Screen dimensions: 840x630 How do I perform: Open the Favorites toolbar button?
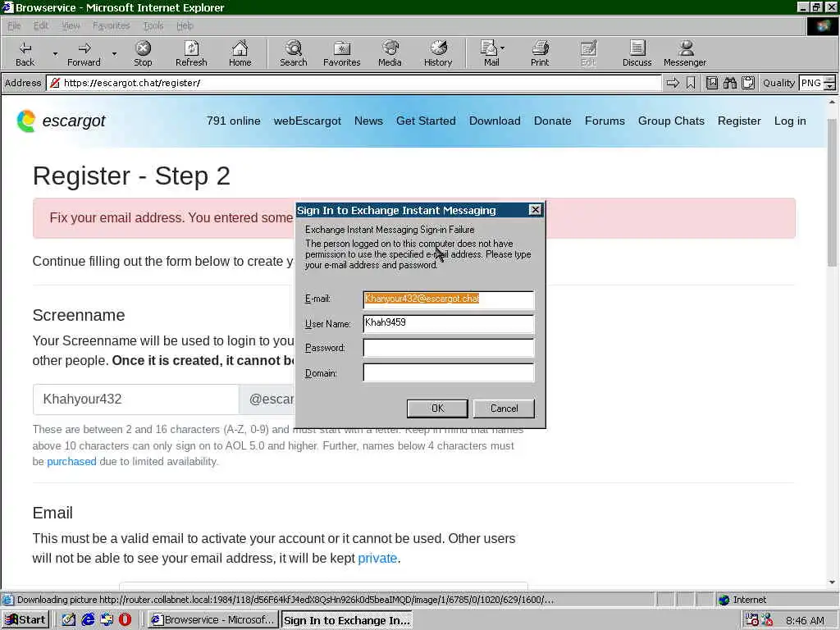342,53
